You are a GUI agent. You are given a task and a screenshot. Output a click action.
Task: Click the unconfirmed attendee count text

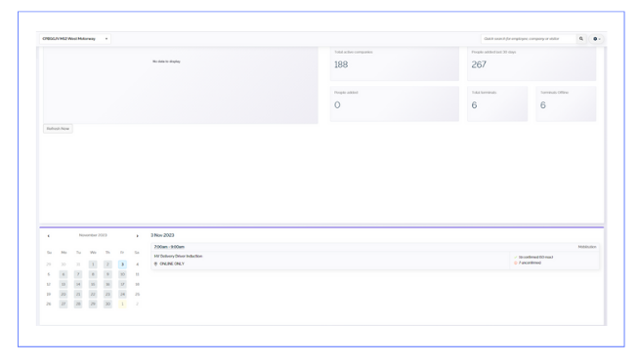pos(530,263)
